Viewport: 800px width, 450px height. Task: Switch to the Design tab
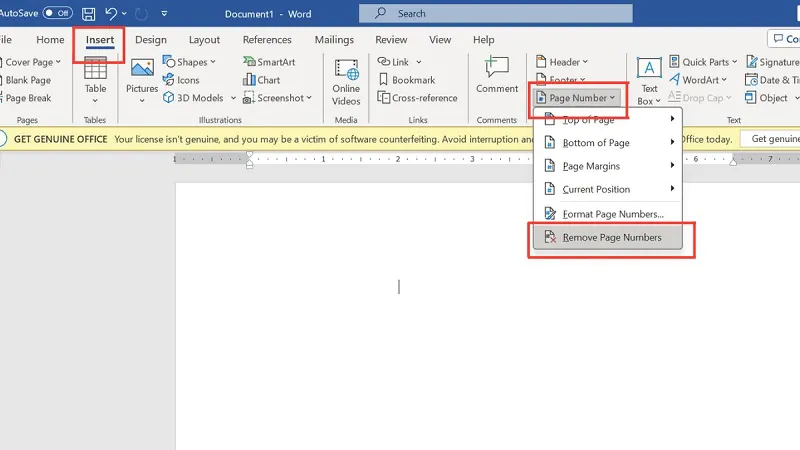click(151, 40)
